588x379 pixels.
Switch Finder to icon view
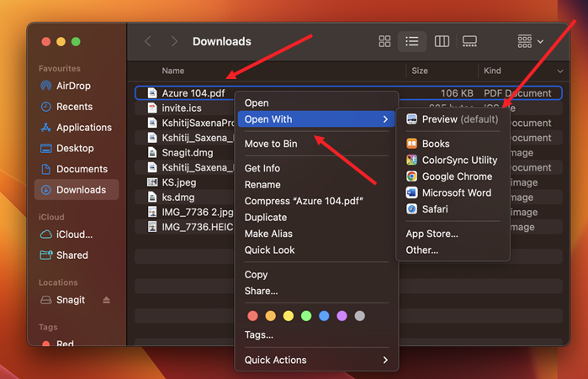(x=384, y=41)
